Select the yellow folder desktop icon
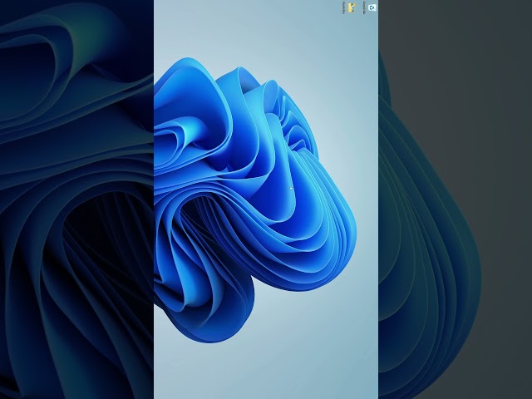Screen dimensions: 532x399 point(352,7)
